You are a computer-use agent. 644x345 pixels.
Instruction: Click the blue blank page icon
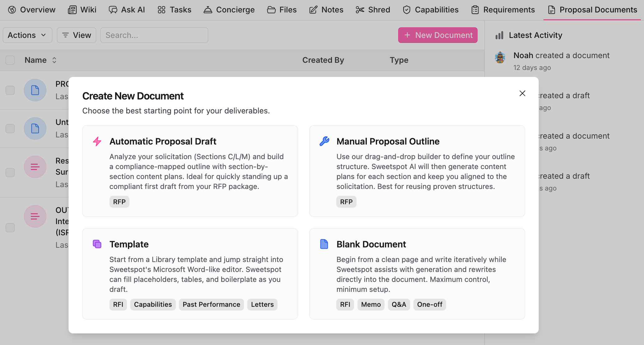coord(324,244)
